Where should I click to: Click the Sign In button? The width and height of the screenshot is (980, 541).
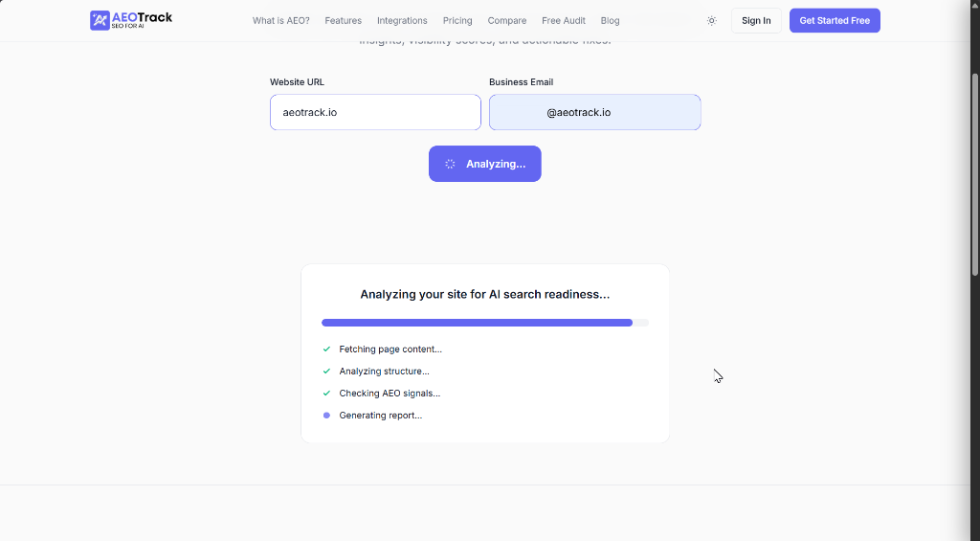[x=756, y=21]
